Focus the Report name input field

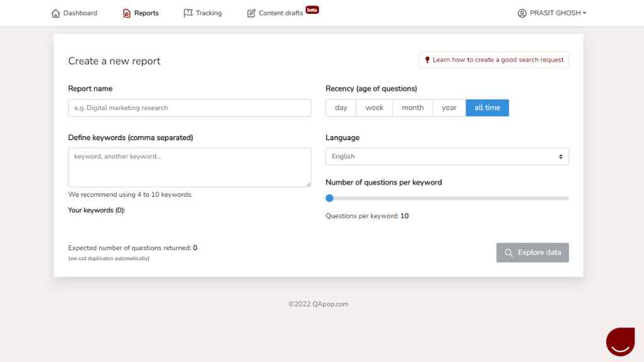point(189,108)
